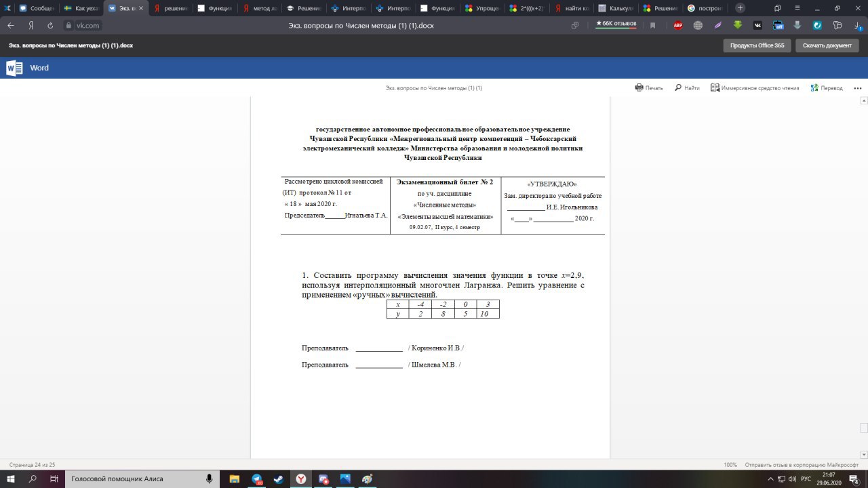
Task: Click Страница 24 из 25 status text
Action: coord(32,465)
